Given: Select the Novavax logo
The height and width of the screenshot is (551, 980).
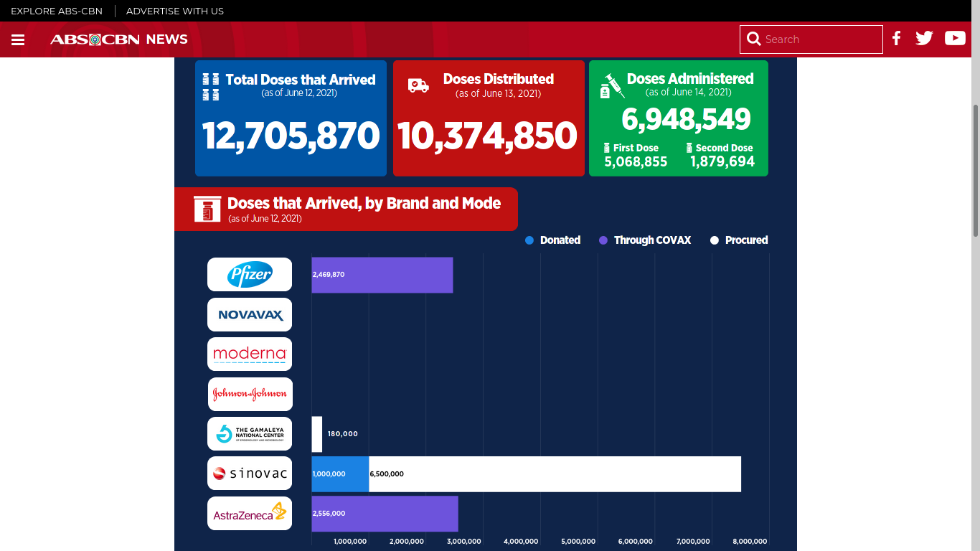Looking at the screenshot, I should tap(250, 314).
